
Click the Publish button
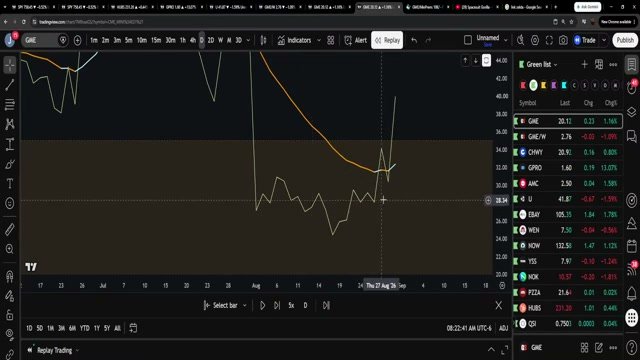(625, 40)
